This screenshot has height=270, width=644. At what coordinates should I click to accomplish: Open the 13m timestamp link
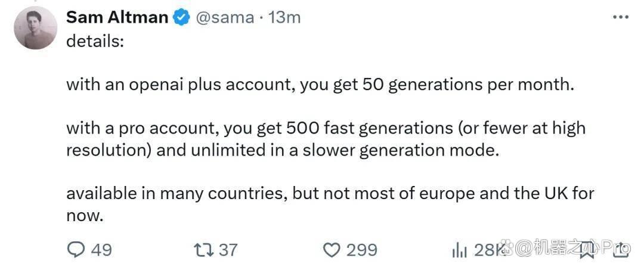tap(284, 18)
